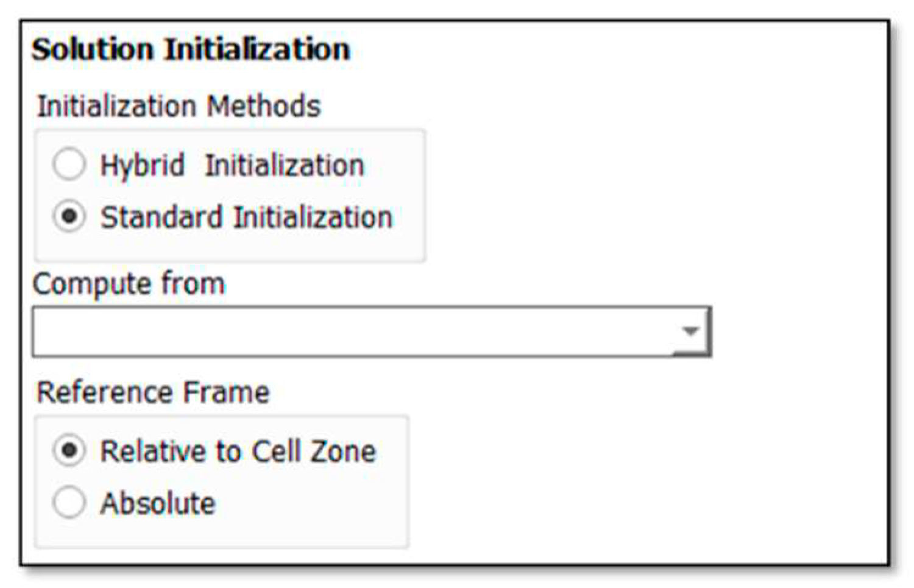914x588 pixels.
Task: Choose the Standard Initialization radio button
Action: [69, 217]
